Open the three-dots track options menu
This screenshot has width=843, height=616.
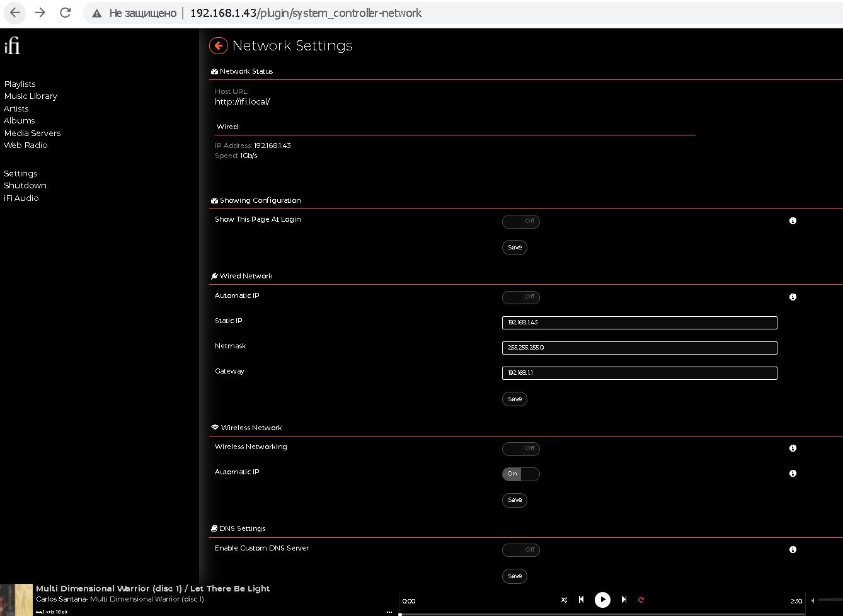click(x=389, y=612)
